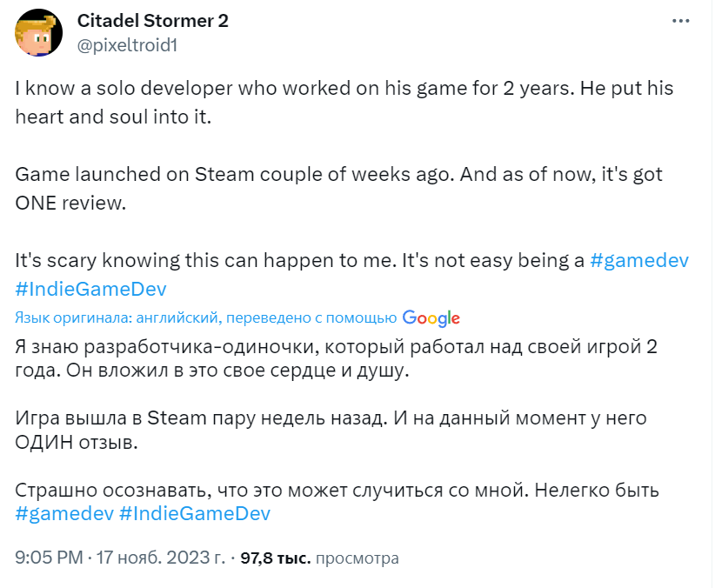
Task: Open #IndieGameDev hashtag in the Russian translation
Action: (194, 514)
